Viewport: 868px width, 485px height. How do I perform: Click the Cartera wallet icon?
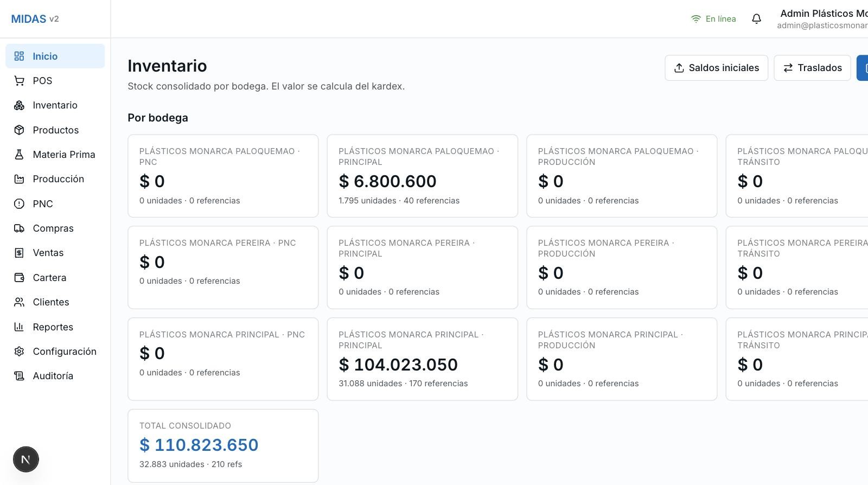tap(19, 278)
